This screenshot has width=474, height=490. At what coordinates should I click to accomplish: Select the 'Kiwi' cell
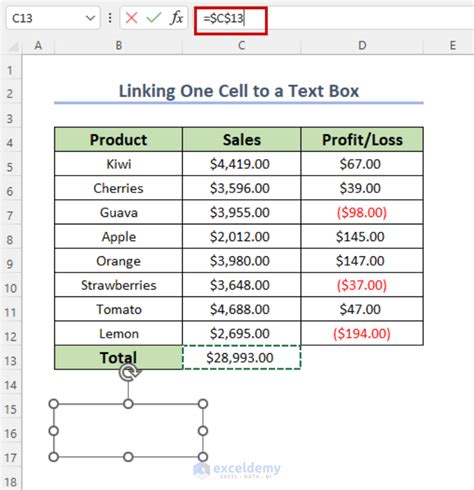click(x=118, y=164)
